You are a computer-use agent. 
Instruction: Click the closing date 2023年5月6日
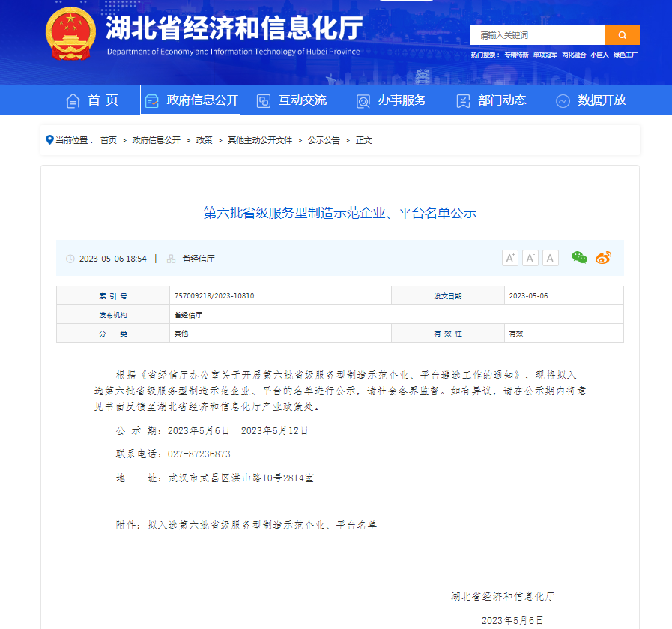click(512, 620)
